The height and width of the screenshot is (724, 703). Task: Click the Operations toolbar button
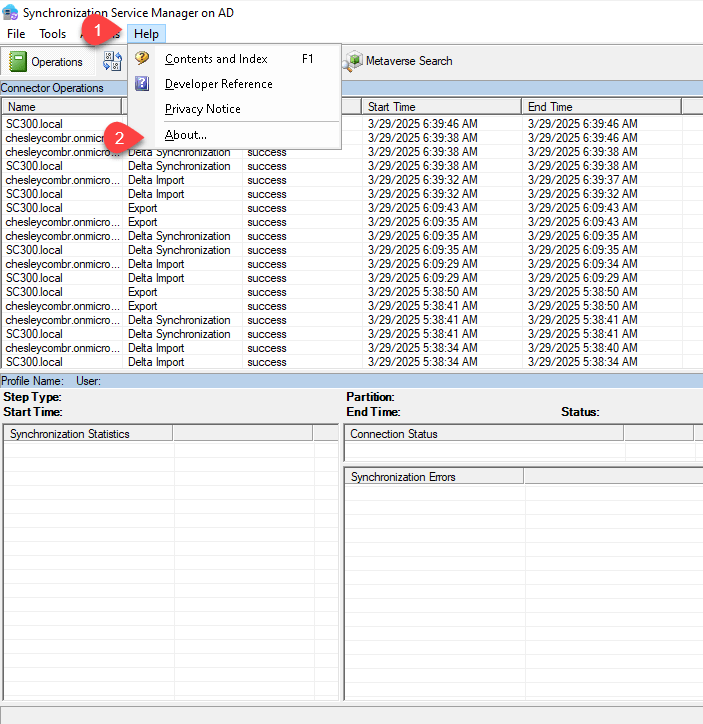[46, 62]
